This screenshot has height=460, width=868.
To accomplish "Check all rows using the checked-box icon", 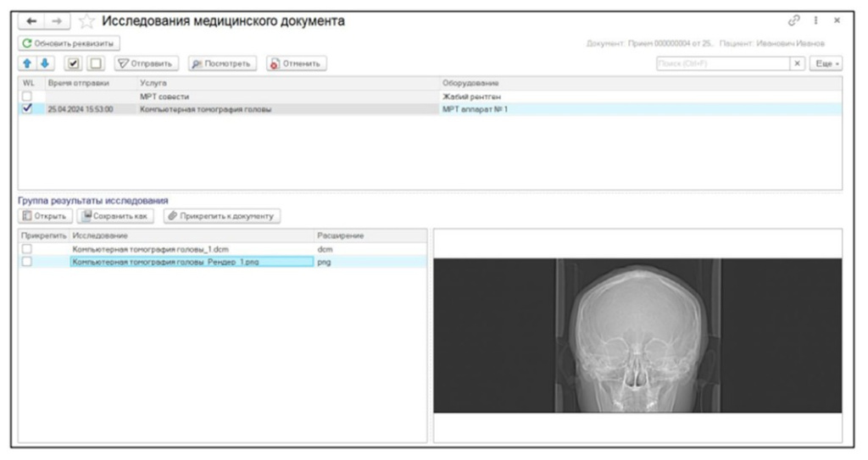I will click(x=73, y=64).
